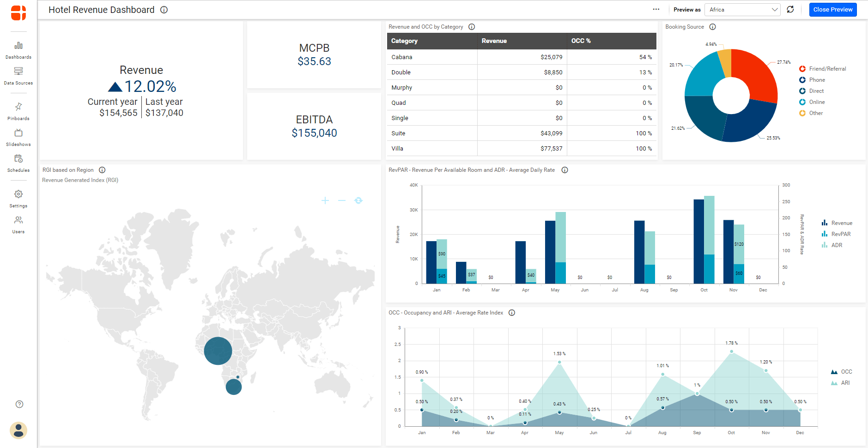Click the map zoom-in plus icon

325,200
